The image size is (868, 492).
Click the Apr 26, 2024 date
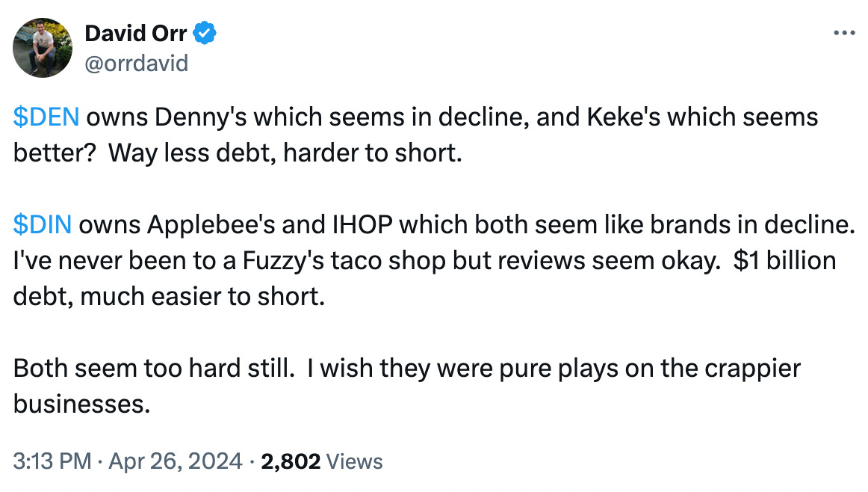(176, 461)
